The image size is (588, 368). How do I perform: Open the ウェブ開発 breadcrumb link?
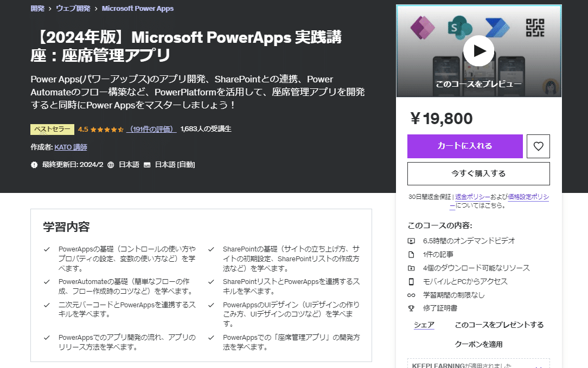[73, 8]
